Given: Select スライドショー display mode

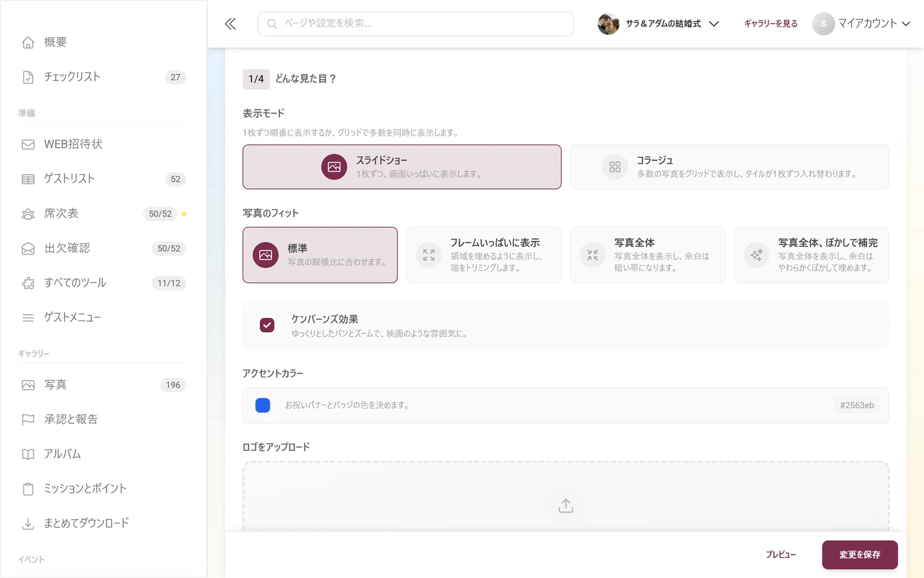Looking at the screenshot, I should pos(402,167).
